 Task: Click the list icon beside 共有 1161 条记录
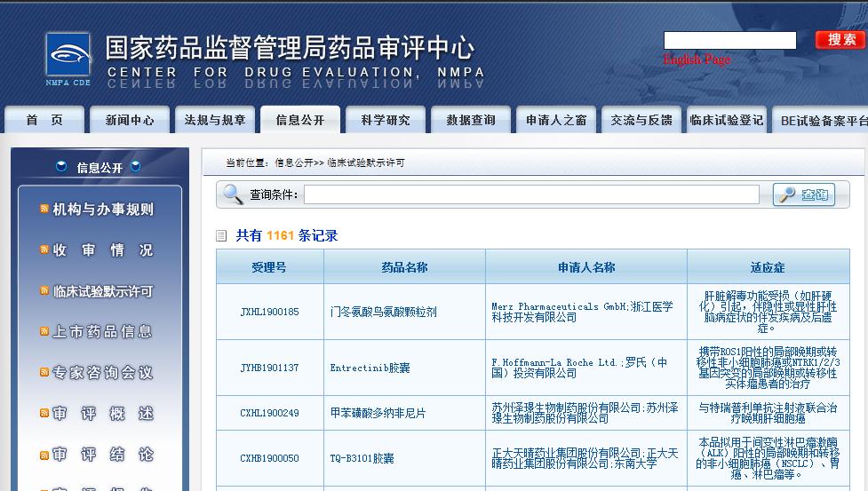point(222,236)
